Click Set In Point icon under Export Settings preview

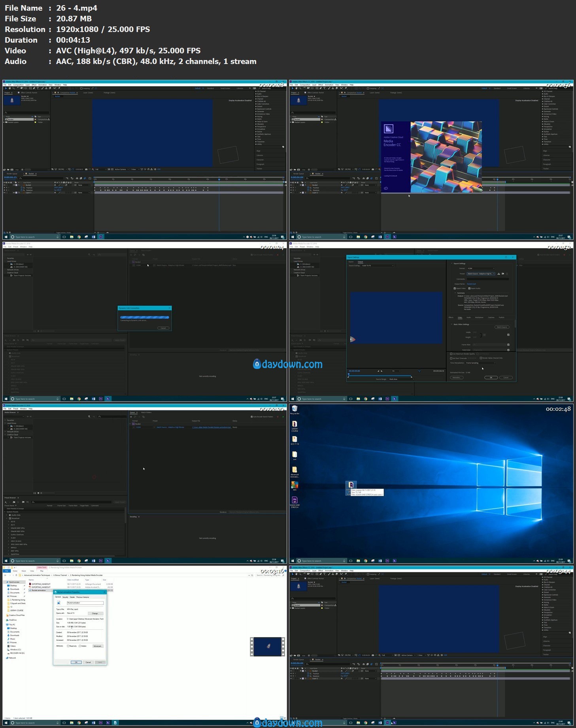[x=378, y=371]
